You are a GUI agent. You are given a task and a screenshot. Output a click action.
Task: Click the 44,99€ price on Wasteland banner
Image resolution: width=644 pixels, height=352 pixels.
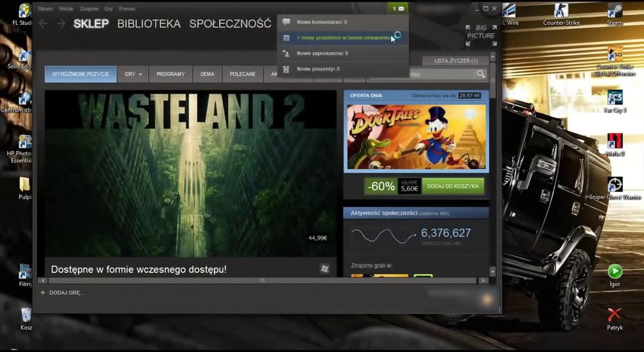pyautogui.click(x=318, y=238)
